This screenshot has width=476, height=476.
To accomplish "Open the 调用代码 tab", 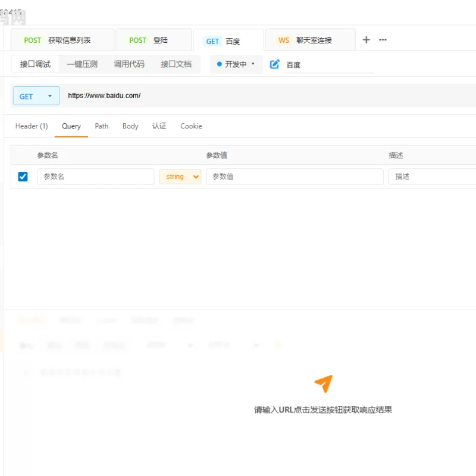I will pos(129,64).
